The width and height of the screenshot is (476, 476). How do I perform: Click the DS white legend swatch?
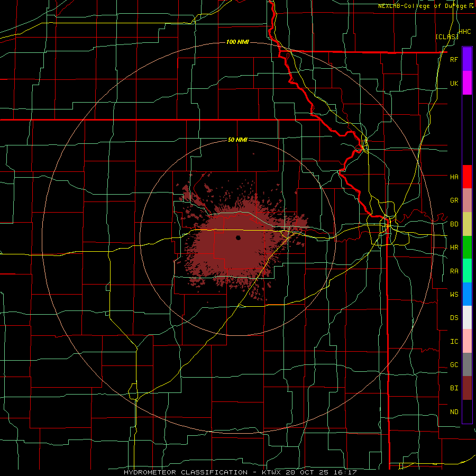467,317
